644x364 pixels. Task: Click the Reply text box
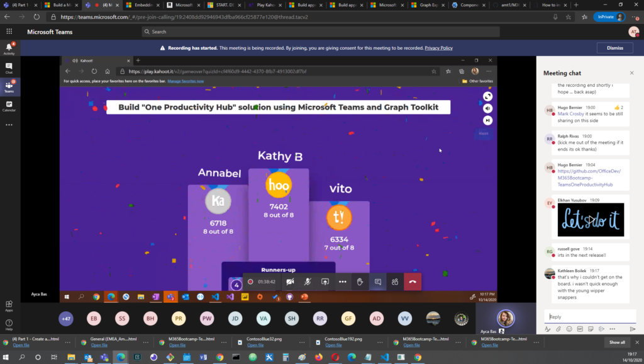coord(588,317)
